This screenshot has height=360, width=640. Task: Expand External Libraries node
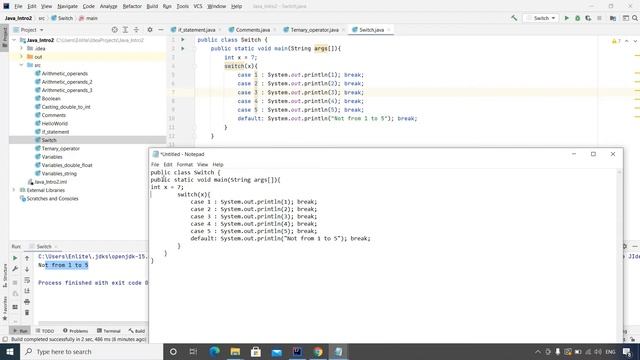(15, 190)
